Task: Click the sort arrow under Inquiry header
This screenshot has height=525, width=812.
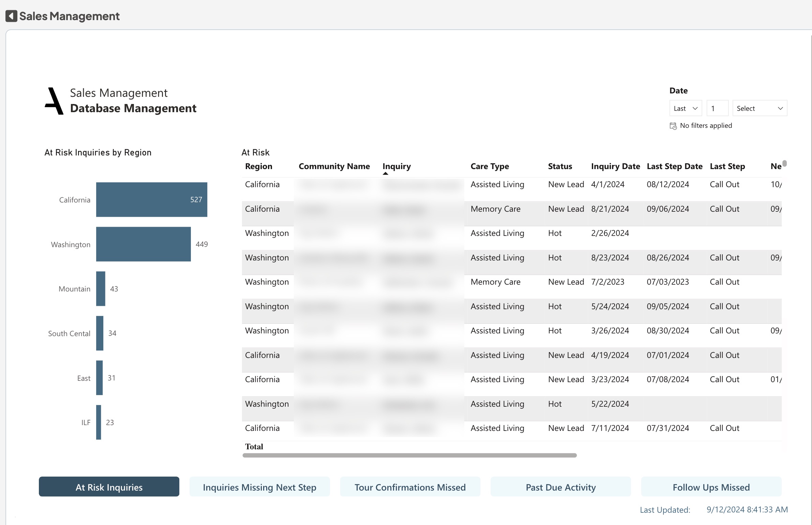Action: point(385,174)
